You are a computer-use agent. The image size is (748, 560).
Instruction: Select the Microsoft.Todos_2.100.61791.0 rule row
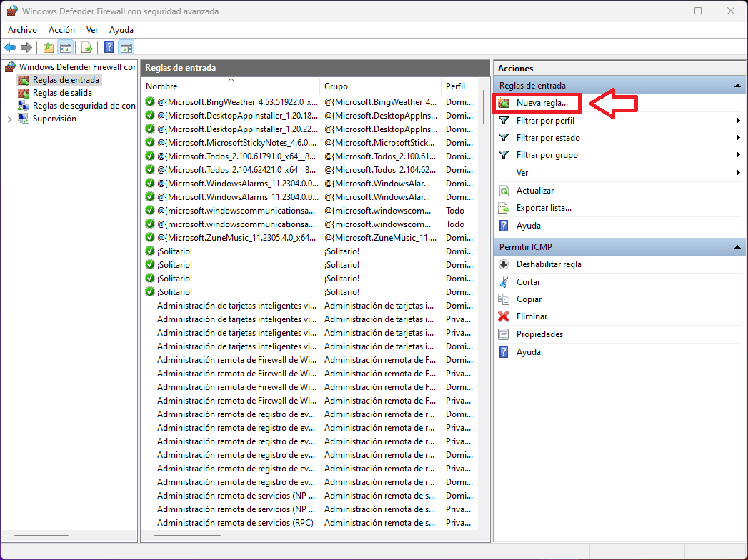coord(310,156)
